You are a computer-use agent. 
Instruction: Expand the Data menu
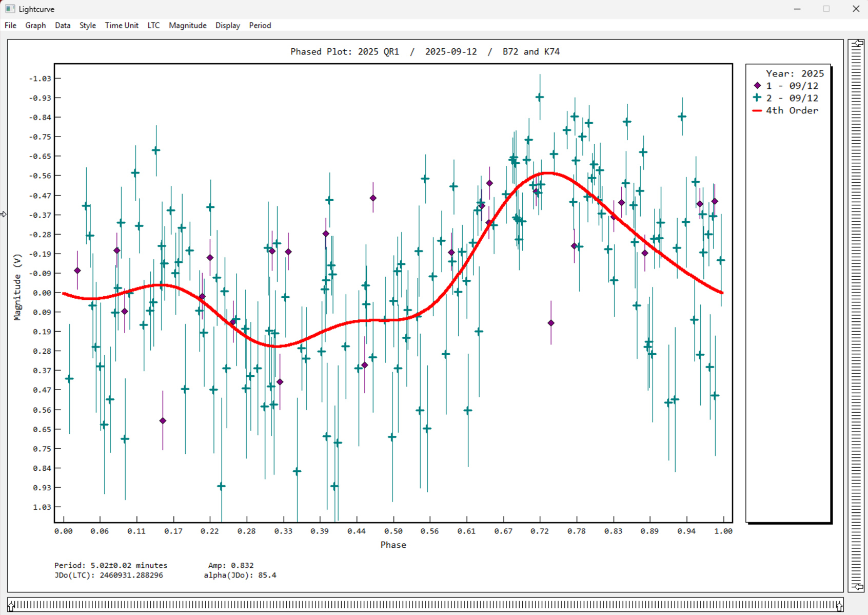click(x=63, y=25)
